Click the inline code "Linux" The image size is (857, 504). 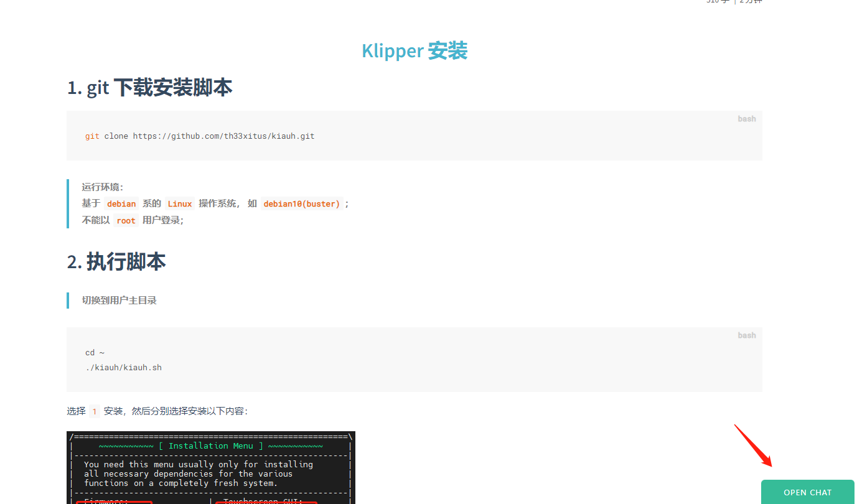click(x=180, y=203)
